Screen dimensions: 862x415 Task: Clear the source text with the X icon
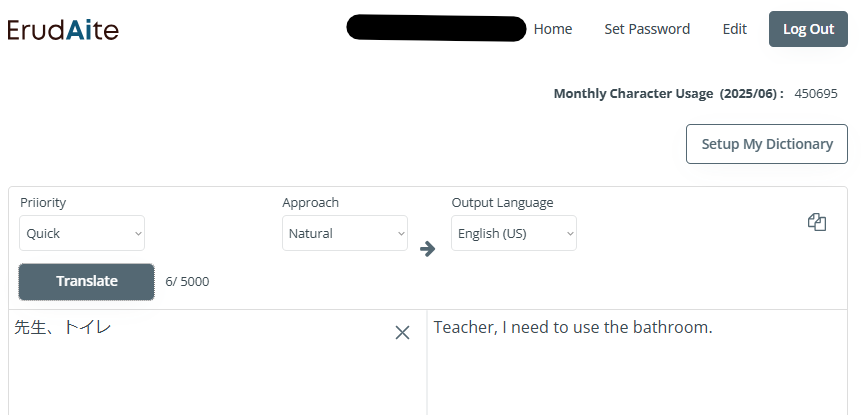402,333
